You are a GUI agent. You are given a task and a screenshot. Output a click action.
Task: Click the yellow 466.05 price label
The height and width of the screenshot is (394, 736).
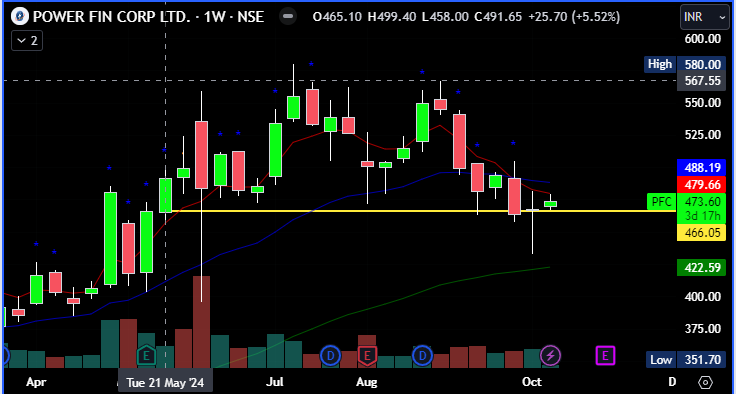(x=702, y=232)
